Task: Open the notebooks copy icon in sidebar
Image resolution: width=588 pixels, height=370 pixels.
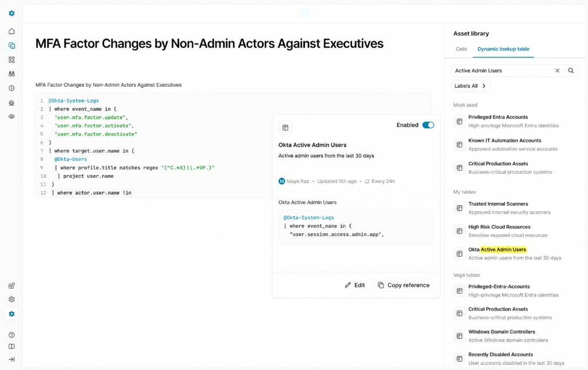Action: click(11, 45)
